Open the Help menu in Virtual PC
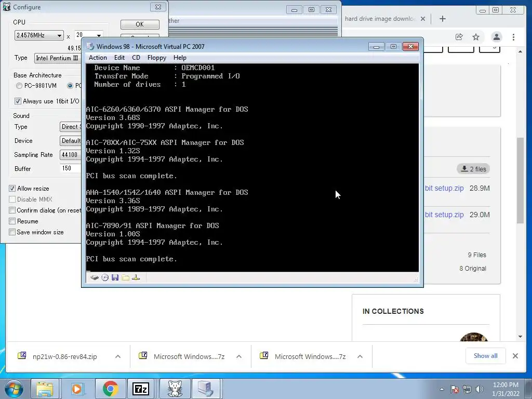532x399 pixels. [x=180, y=58]
